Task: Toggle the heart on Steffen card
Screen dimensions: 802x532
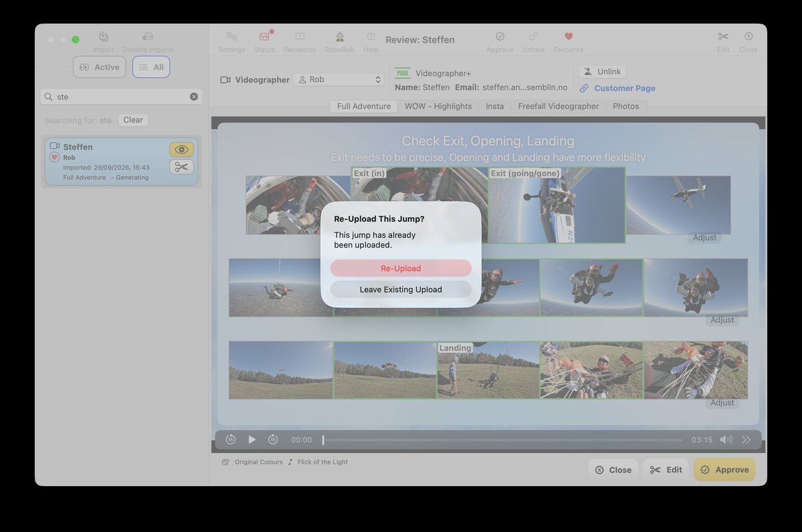Action: 55,157
